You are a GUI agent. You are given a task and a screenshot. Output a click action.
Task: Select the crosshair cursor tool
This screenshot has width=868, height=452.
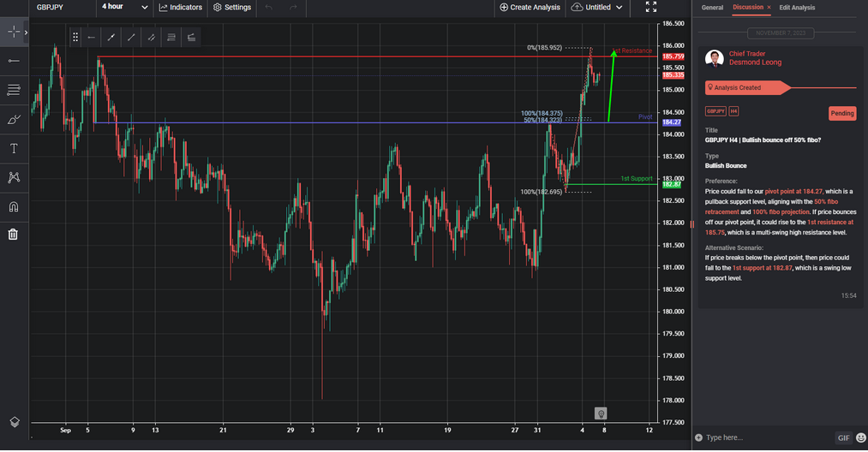point(14,32)
